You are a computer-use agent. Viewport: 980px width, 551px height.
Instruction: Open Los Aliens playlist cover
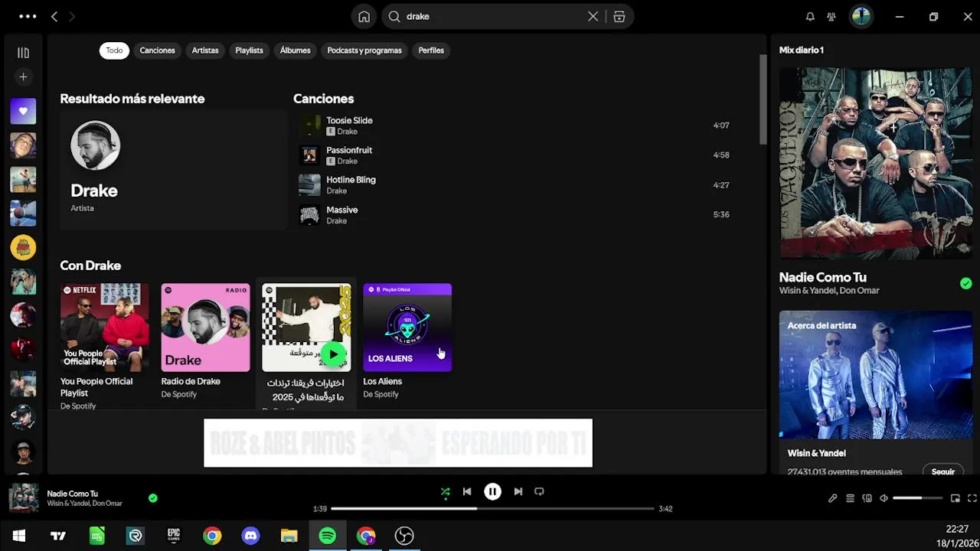(407, 328)
